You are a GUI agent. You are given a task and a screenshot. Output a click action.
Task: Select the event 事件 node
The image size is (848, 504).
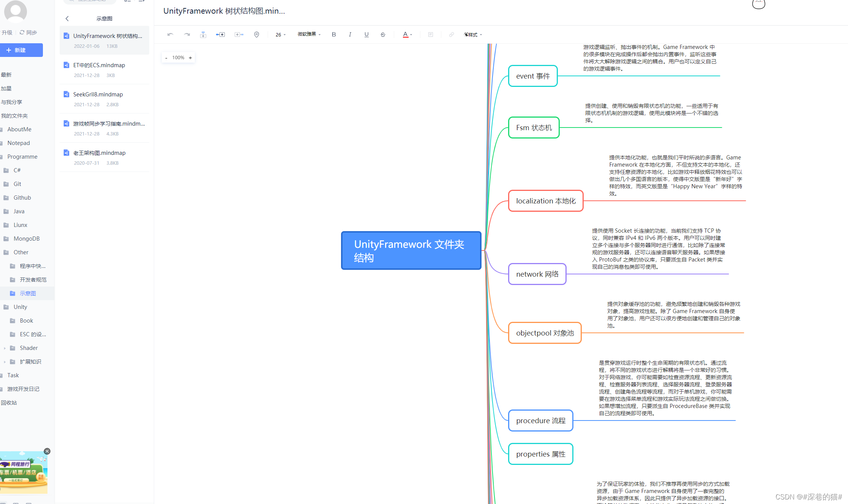[533, 76]
